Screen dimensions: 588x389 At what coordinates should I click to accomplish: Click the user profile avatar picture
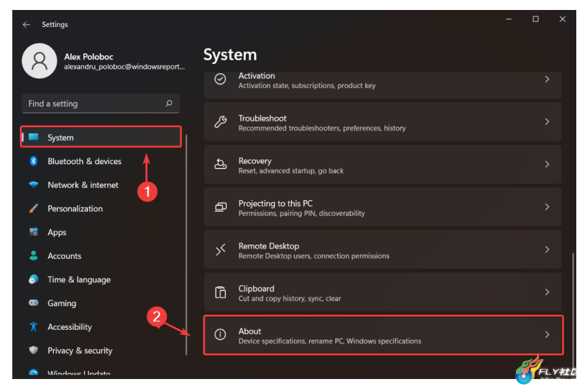39,61
